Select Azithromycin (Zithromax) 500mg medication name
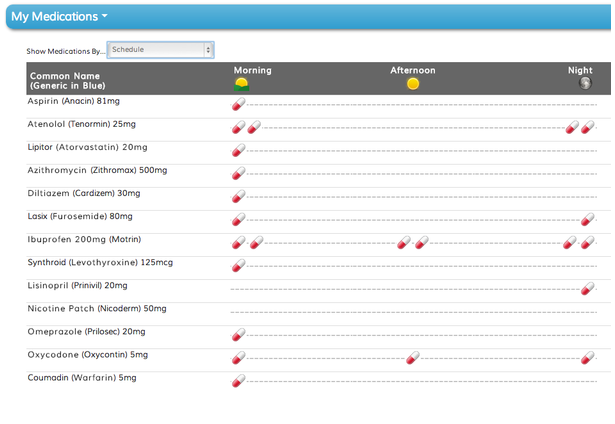This screenshot has height=424, width=615. [x=97, y=171]
